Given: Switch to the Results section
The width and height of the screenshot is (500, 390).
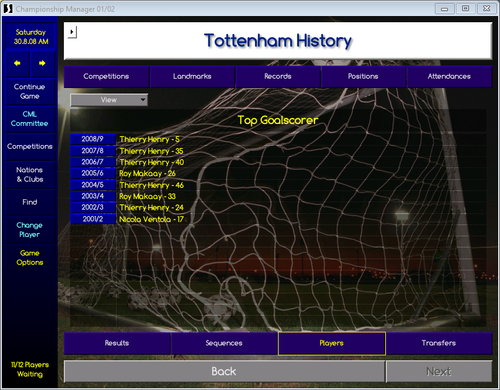Looking at the screenshot, I should click(117, 343).
